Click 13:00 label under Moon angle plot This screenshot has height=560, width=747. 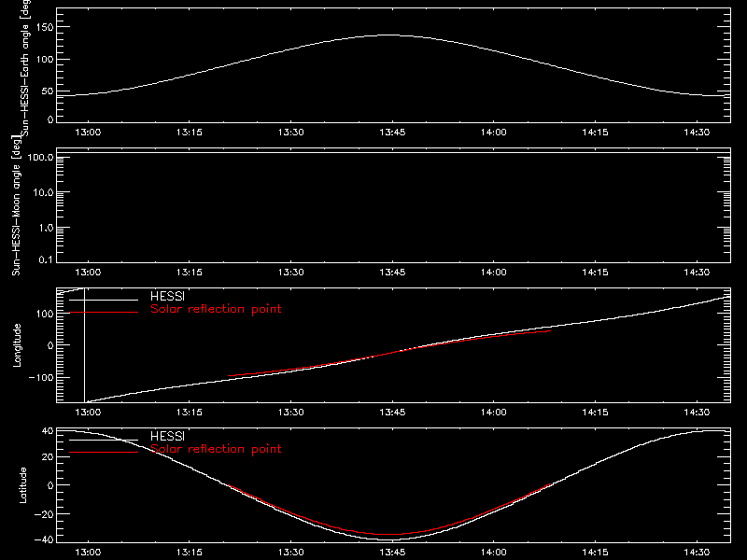click(x=88, y=272)
